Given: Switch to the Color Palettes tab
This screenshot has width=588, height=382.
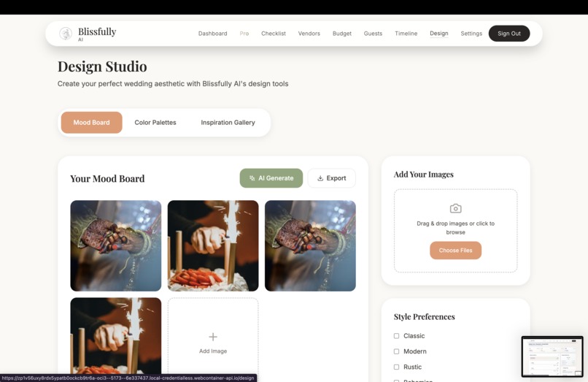Looking at the screenshot, I should 155,123.
